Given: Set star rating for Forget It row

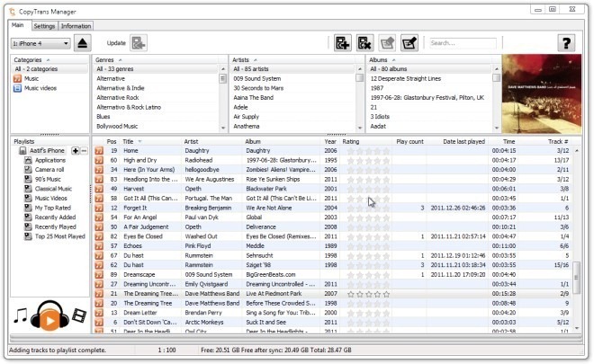Looking at the screenshot, I should (x=369, y=208).
